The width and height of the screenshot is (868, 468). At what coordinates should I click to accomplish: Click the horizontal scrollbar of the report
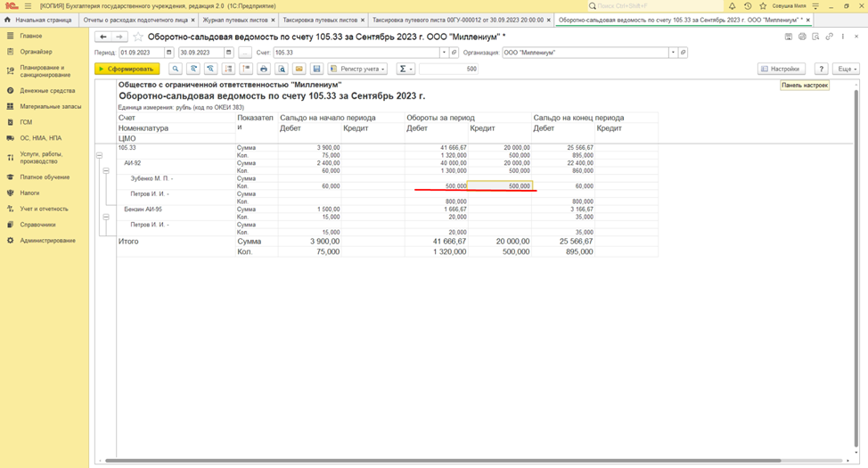443,460
